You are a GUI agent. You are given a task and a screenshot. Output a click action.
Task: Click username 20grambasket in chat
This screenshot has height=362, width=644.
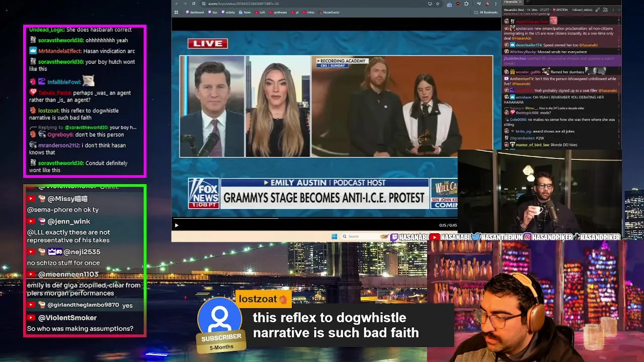[523, 138]
